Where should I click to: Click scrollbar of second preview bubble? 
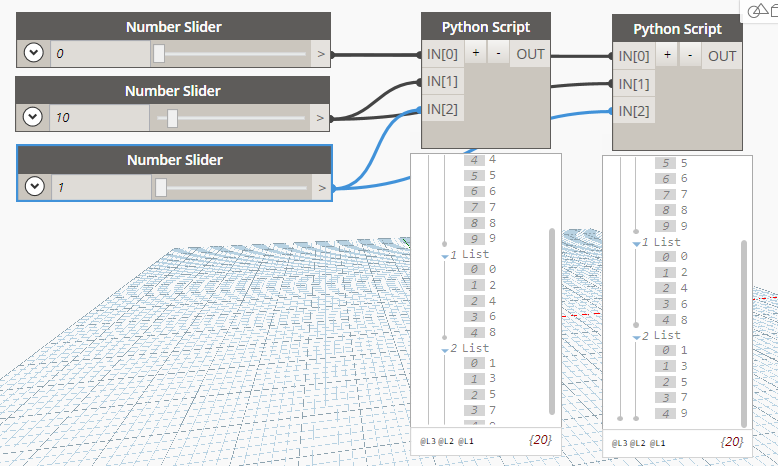pyautogui.click(x=744, y=333)
